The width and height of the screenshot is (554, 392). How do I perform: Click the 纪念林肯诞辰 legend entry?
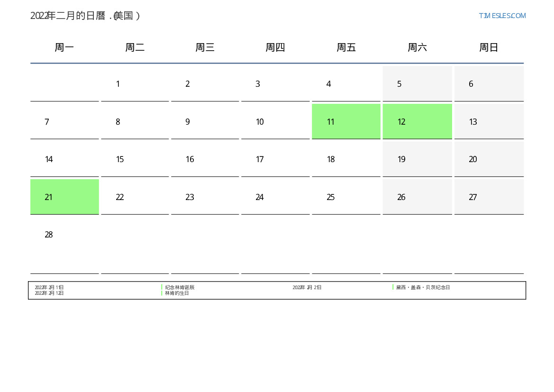click(x=180, y=287)
